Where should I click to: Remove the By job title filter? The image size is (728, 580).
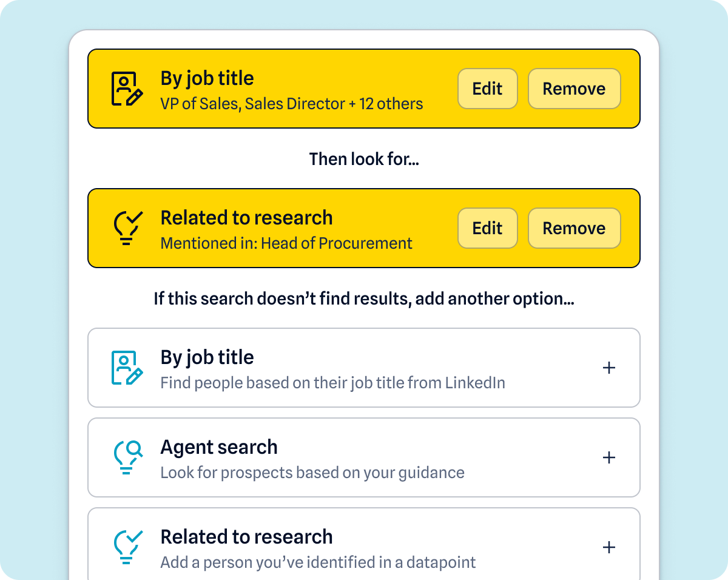[574, 89]
